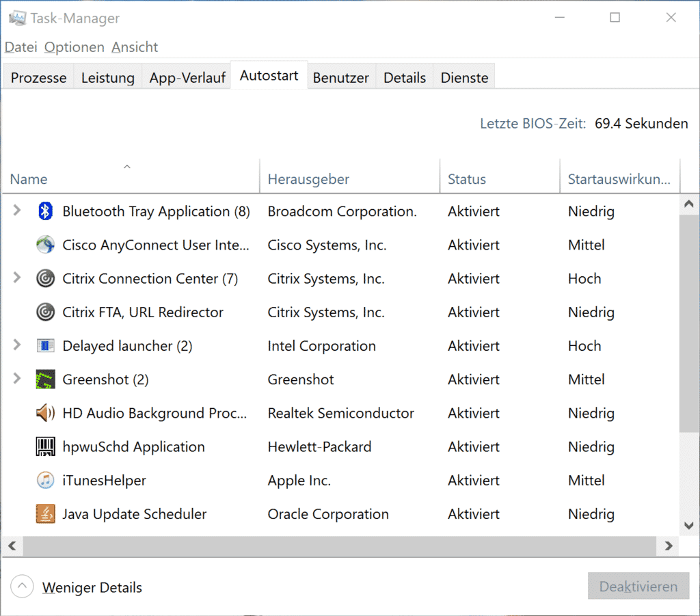The width and height of the screenshot is (700, 616).
Task: Click Mittel impact for Greenshot row
Action: [586, 379]
